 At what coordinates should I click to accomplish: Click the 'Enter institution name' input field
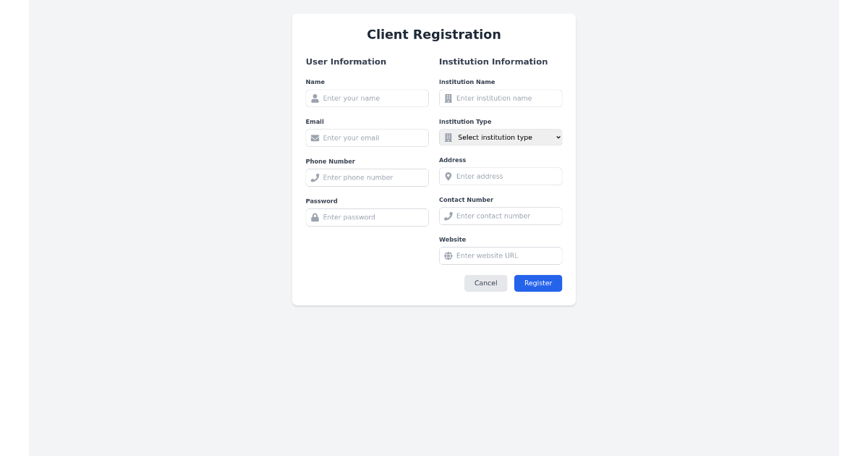(x=503, y=98)
